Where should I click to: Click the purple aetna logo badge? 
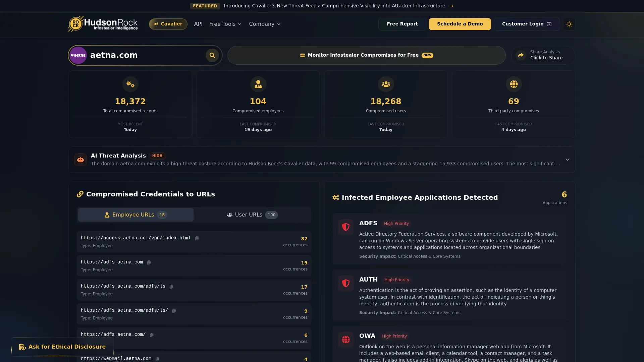click(78, 55)
